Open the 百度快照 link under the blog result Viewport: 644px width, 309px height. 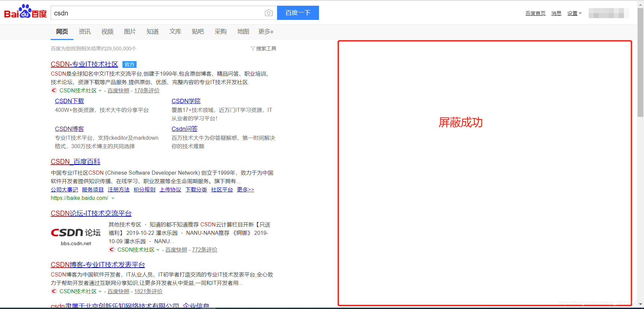point(118,292)
